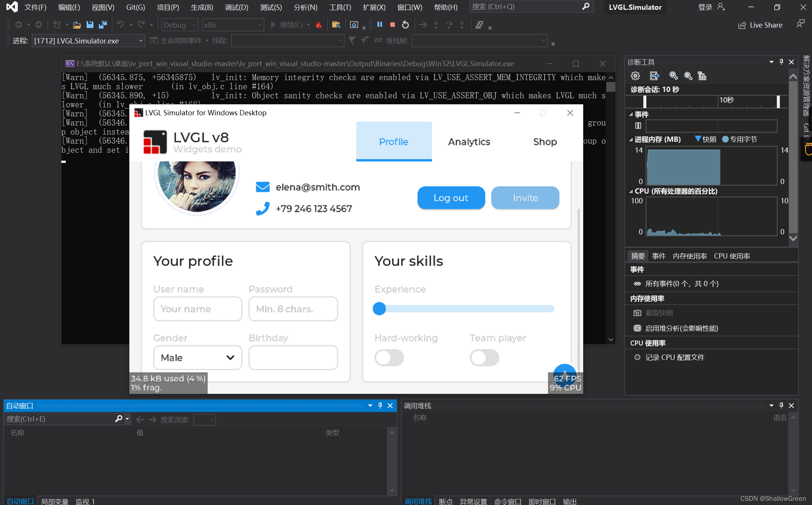Switch to the Analytics tab
The height and width of the screenshot is (505, 812).
(x=469, y=142)
